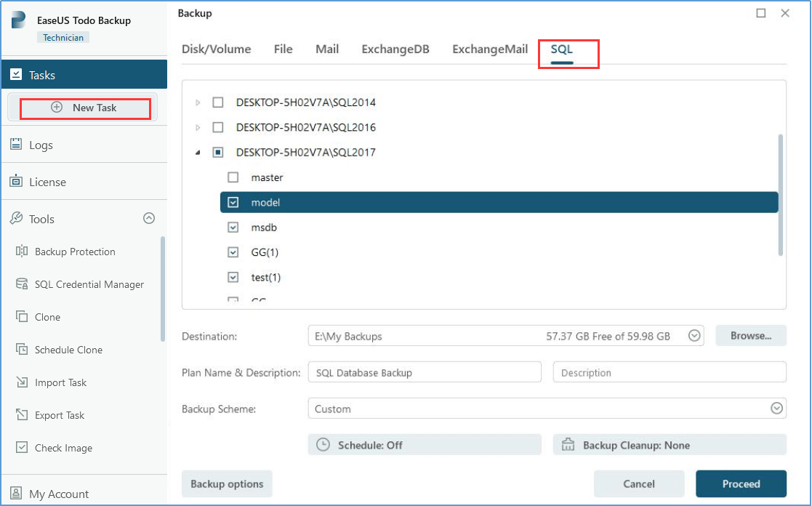The height and width of the screenshot is (506, 812).
Task: Deselect the GG(1) database checkbox
Action: click(233, 252)
